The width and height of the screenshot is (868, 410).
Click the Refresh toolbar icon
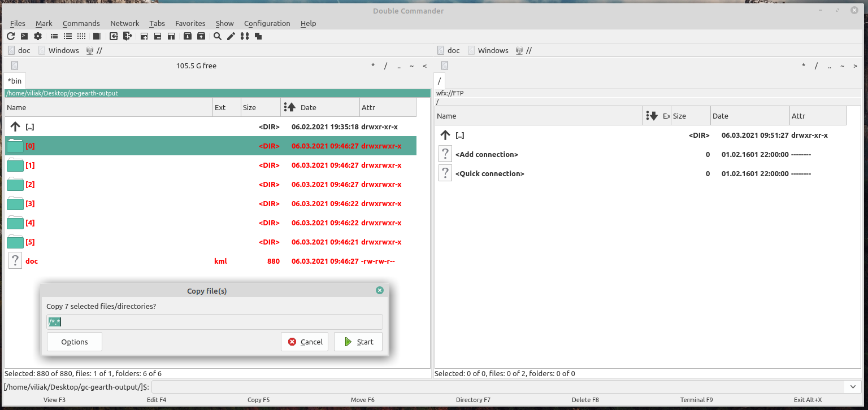[x=11, y=36]
